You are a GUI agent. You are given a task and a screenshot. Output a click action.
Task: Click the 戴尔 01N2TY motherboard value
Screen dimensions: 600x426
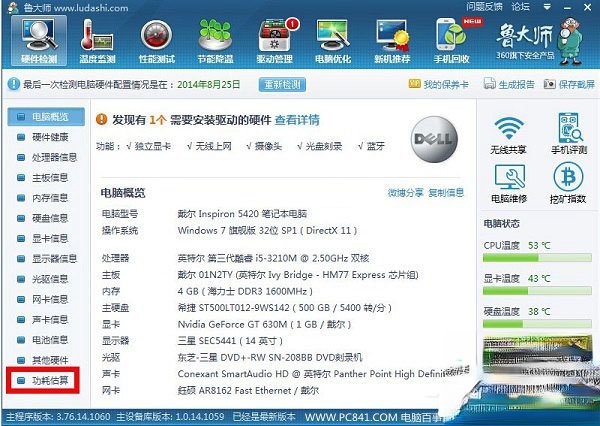[298, 275]
